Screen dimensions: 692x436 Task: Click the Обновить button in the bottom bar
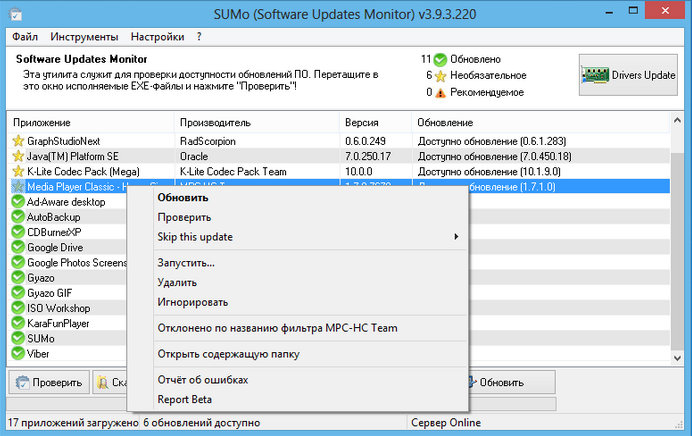511,382
